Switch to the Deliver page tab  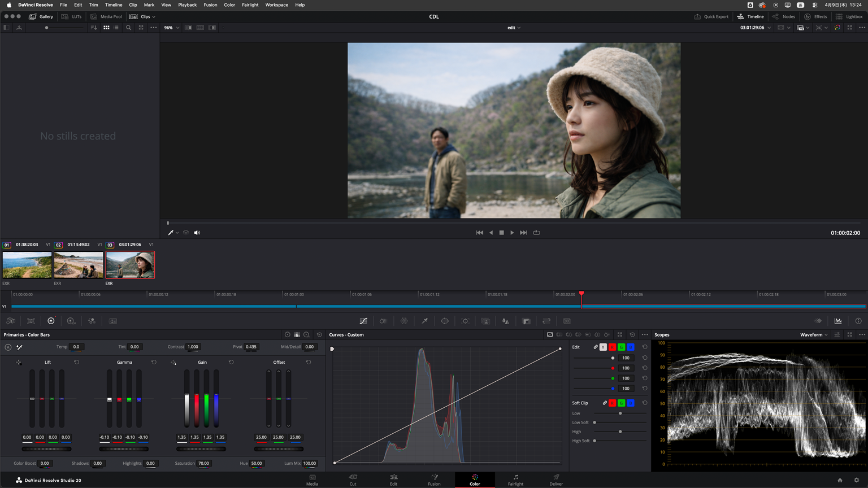click(x=556, y=480)
